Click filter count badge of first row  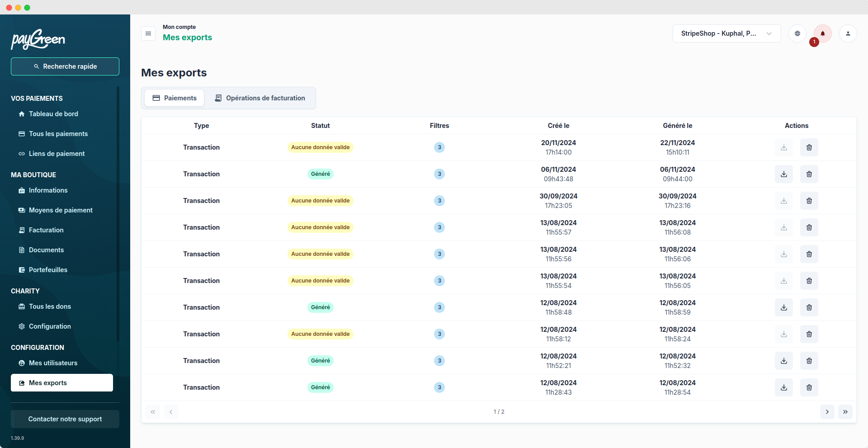coord(439,147)
